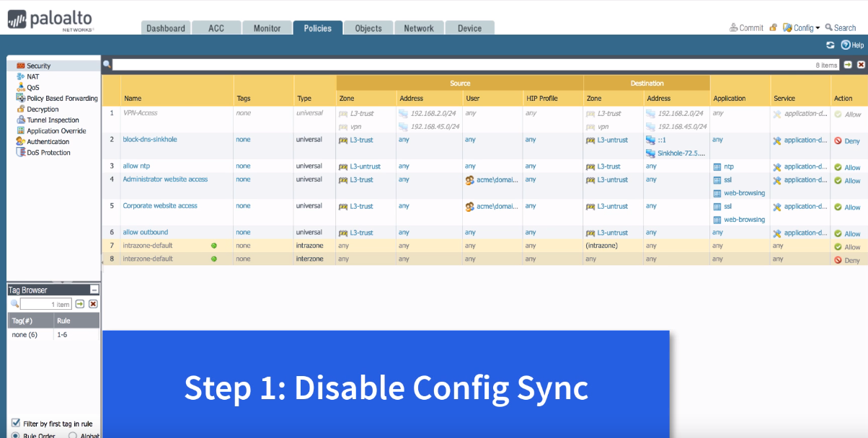The width and height of the screenshot is (868, 438).
Task: Open the block-dns-sinkhole rule
Action: pos(150,140)
